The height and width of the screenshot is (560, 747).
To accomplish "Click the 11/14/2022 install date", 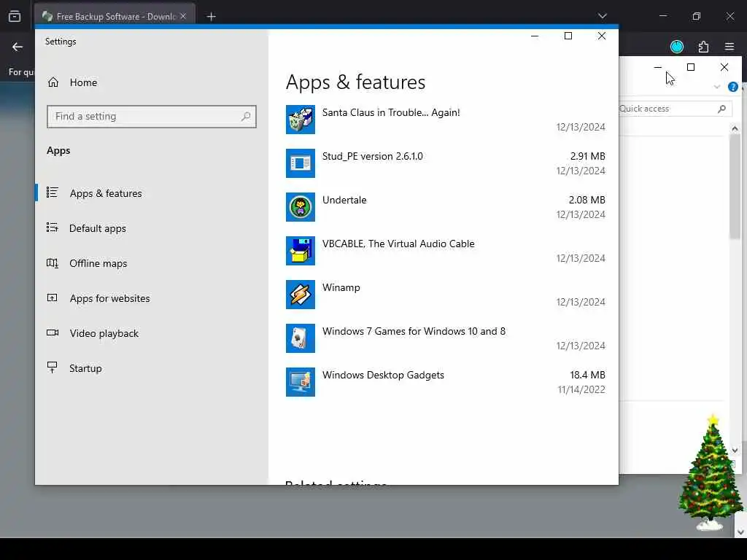I will coord(581,389).
